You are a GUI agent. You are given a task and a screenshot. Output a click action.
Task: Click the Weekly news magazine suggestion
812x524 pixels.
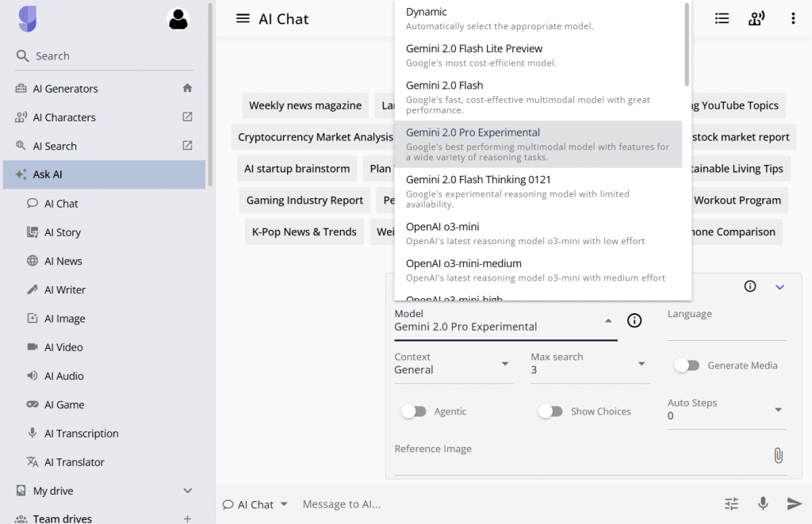[305, 105]
